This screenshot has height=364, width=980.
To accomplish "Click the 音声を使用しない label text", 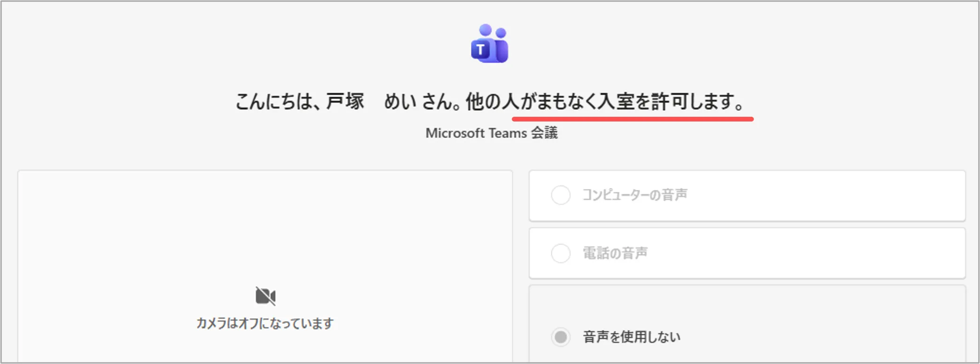I will pos(632,337).
